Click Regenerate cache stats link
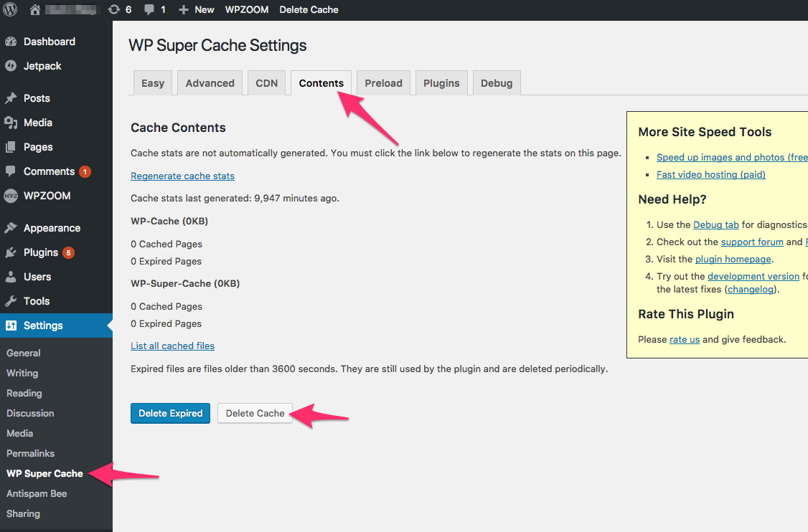Image resolution: width=808 pixels, height=532 pixels. click(182, 176)
